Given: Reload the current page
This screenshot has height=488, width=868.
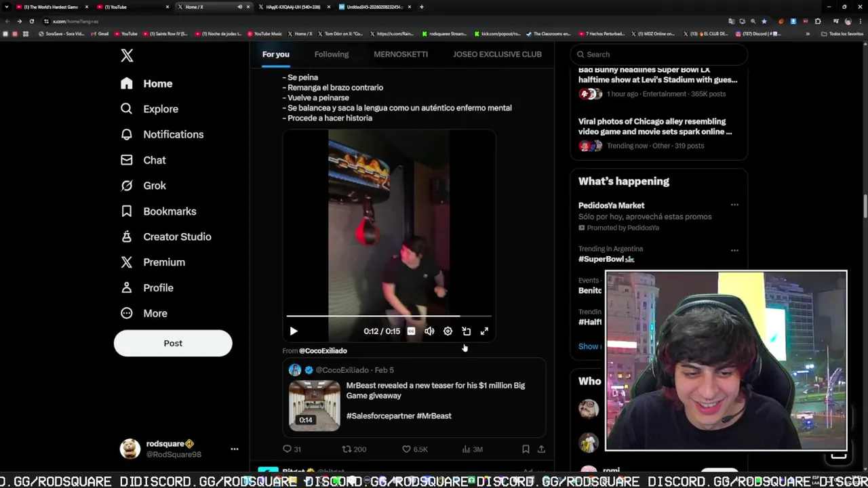Looking at the screenshot, I should point(31,21).
